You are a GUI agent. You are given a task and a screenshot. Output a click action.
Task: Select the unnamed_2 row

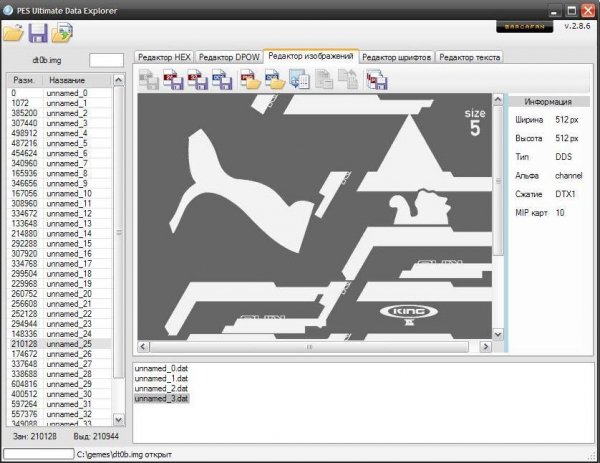(x=60, y=113)
